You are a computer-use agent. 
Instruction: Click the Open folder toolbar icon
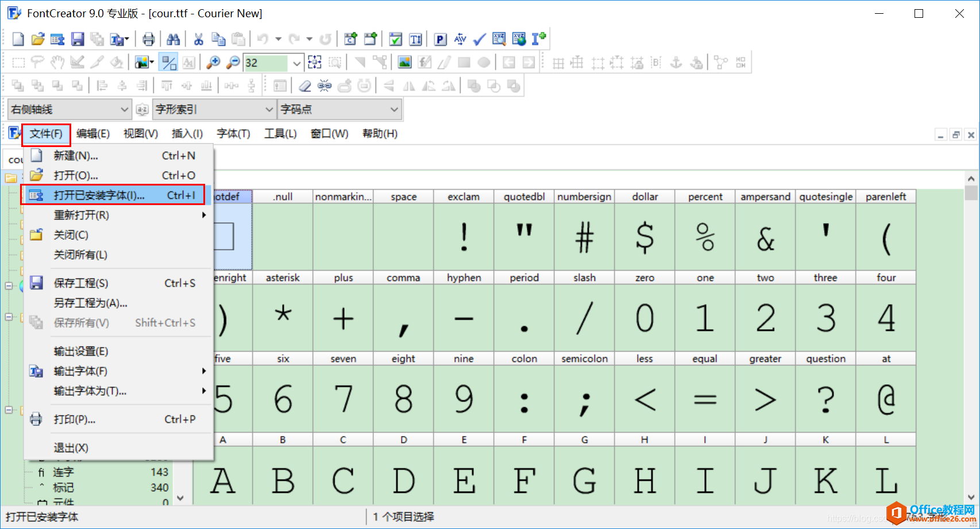(x=38, y=39)
